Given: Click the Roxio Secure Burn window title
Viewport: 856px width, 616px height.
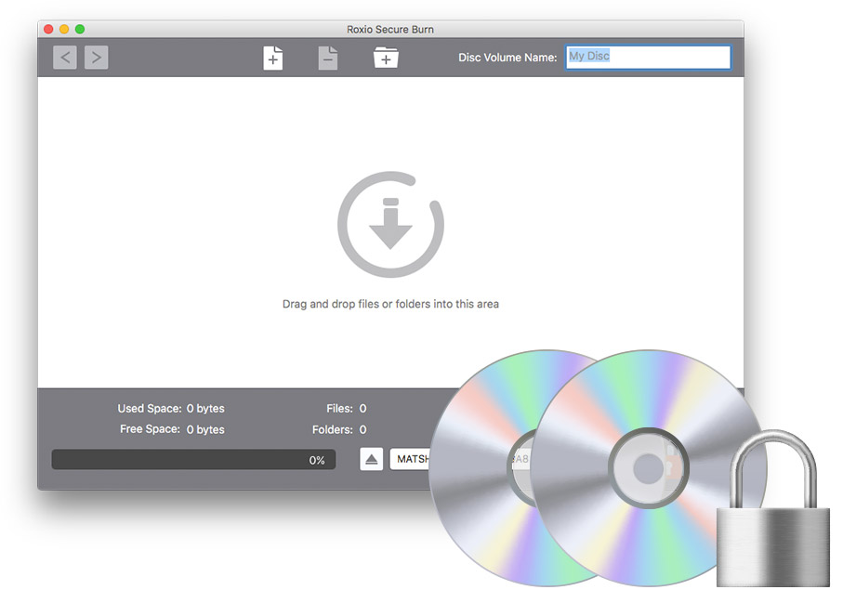Looking at the screenshot, I should pyautogui.click(x=390, y=30).
